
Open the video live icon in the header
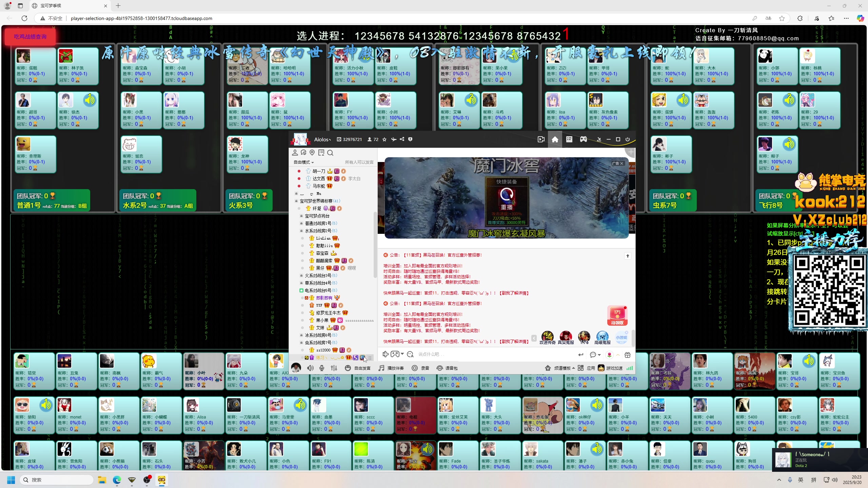(x=541, y=139)
